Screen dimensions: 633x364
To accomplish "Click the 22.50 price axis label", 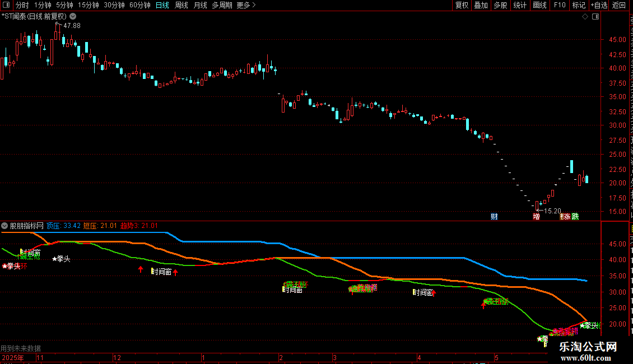I will point(618,169).
